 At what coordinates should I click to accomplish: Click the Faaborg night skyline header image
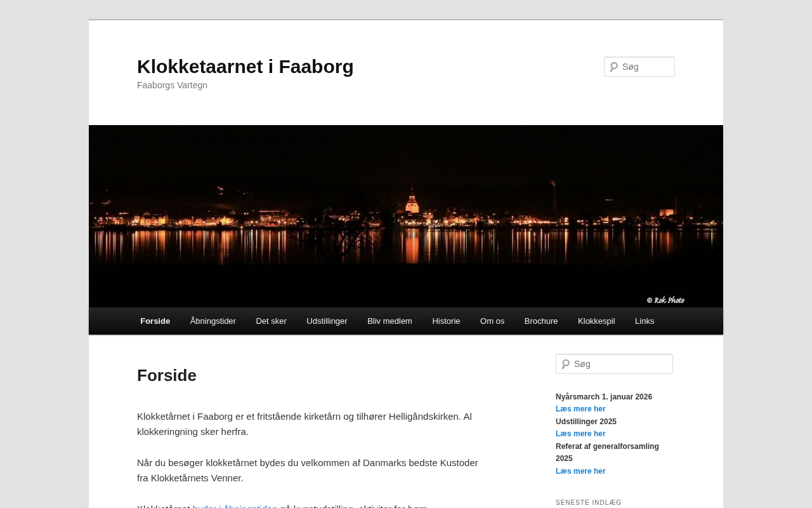[406, 216]
